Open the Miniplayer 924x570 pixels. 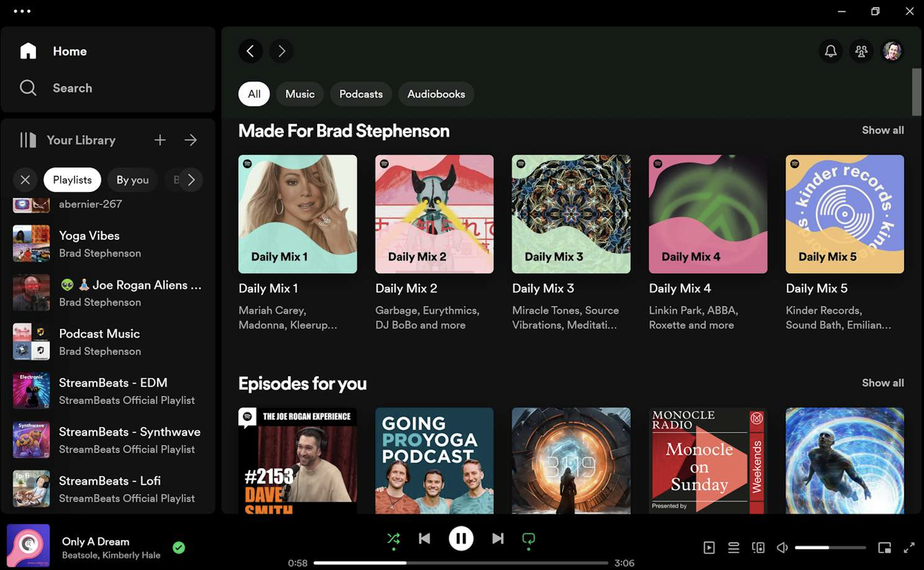(x=884, y=548)
